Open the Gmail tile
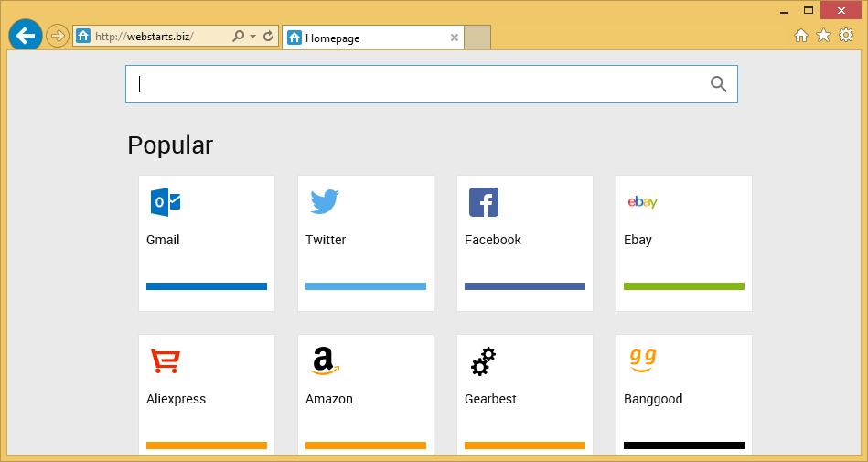 coord(207,242)
